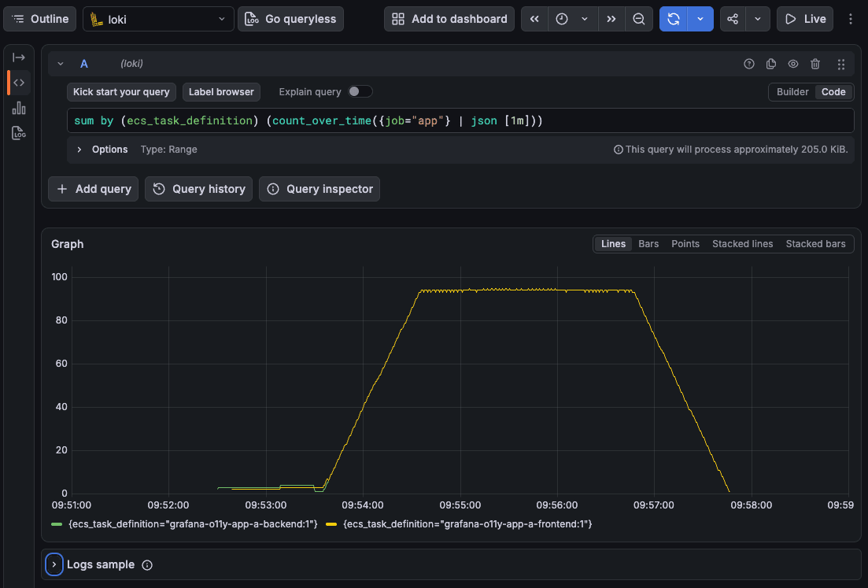Open share options dropdown arrow

[x=757, y=19]
